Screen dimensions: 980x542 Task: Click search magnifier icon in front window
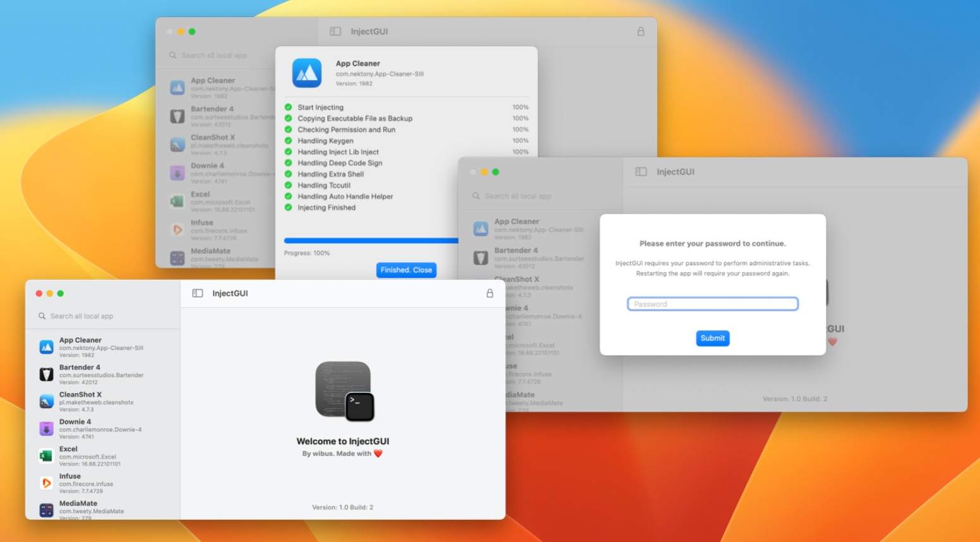point(42,316)
